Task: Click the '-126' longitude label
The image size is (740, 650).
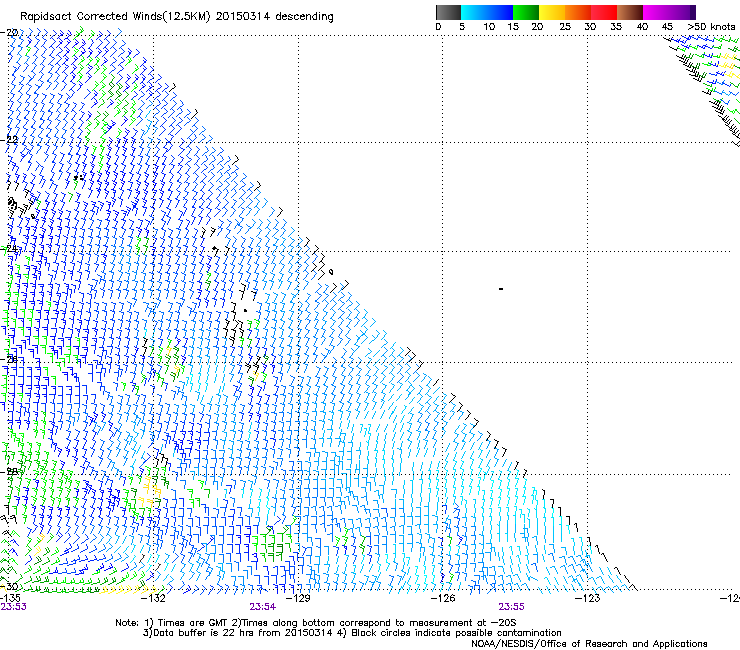Action: pos(443,598)
